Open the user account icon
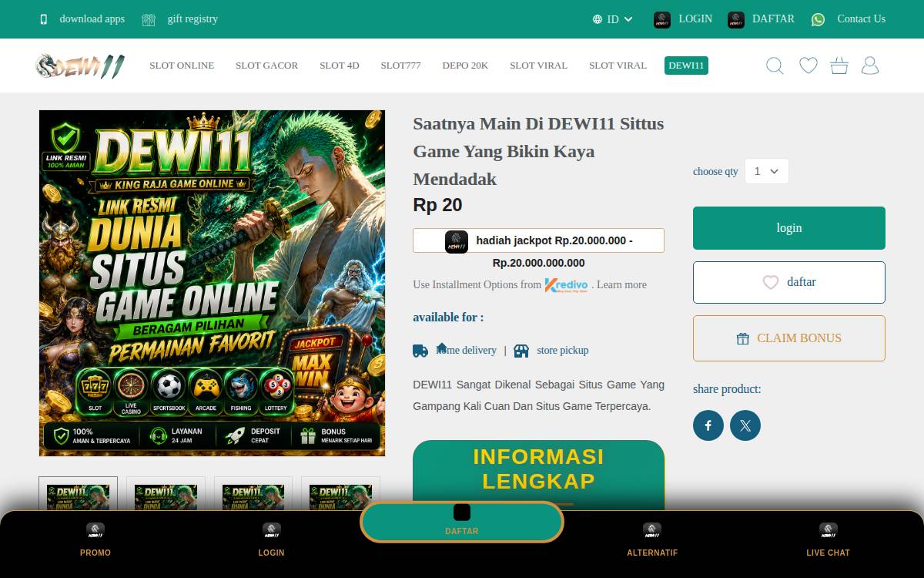The width and height of the screenshot is (924, 578). pos(870,66)
